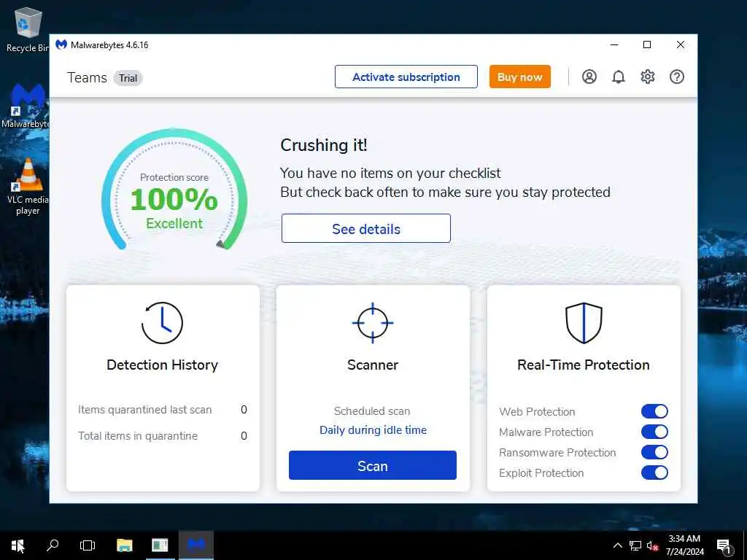This screenshot has width=747, height=560.
Task: Click See details button
Action: [366, 228]
